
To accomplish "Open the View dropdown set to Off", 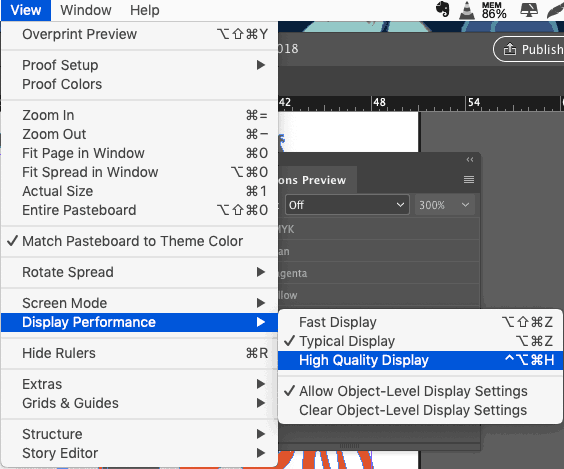I will pos(347,205).
